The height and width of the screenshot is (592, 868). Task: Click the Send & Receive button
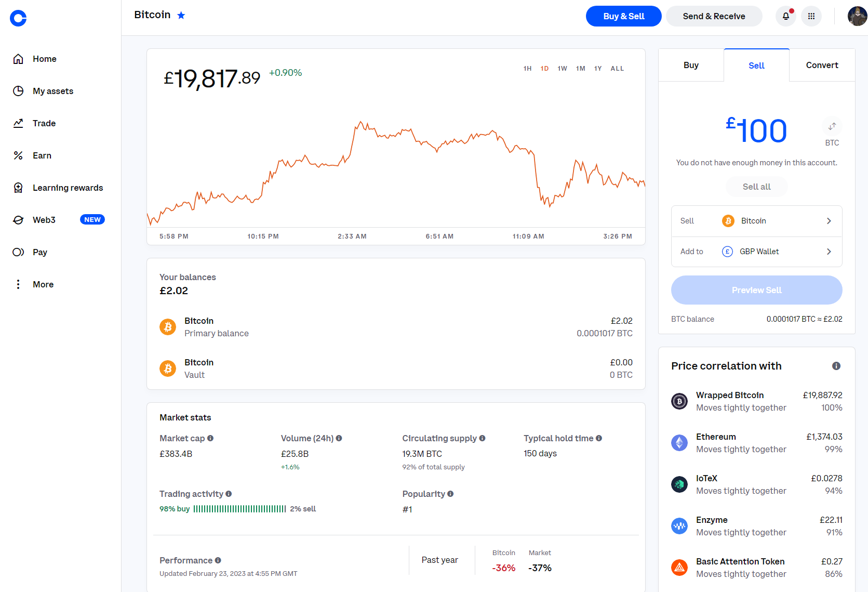pos(714,16)
